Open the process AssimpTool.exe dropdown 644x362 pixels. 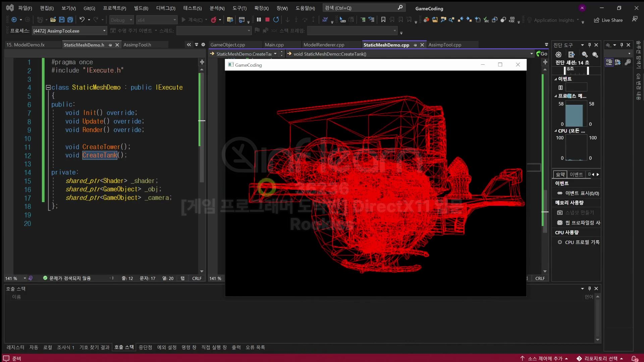[x=104, y=31]
